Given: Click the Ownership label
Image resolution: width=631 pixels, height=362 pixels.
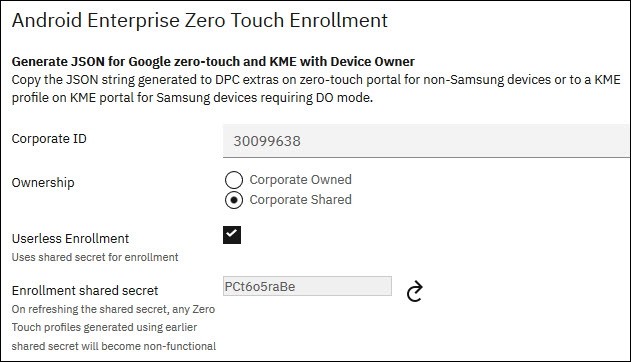Looking at the screenshot, I should (43, 183).
